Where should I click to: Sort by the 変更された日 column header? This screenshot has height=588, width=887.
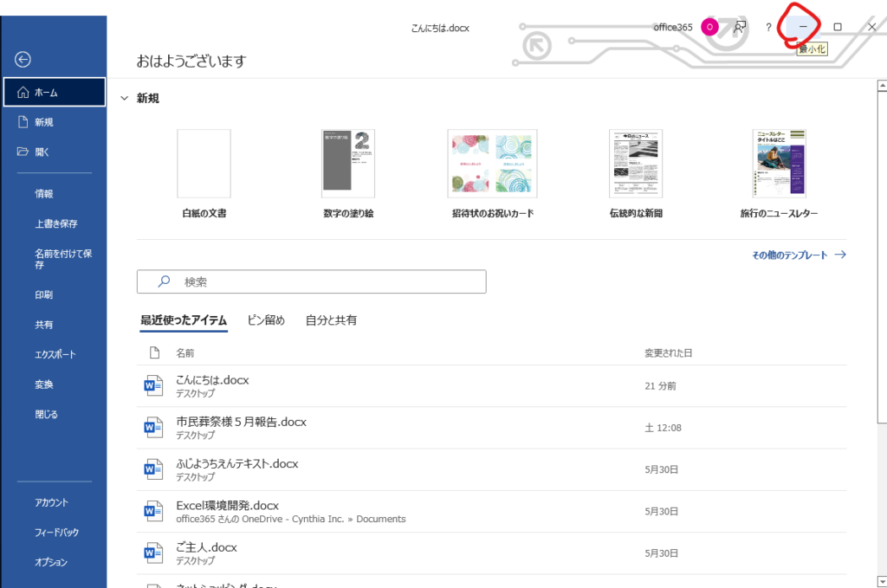[668, 353]
